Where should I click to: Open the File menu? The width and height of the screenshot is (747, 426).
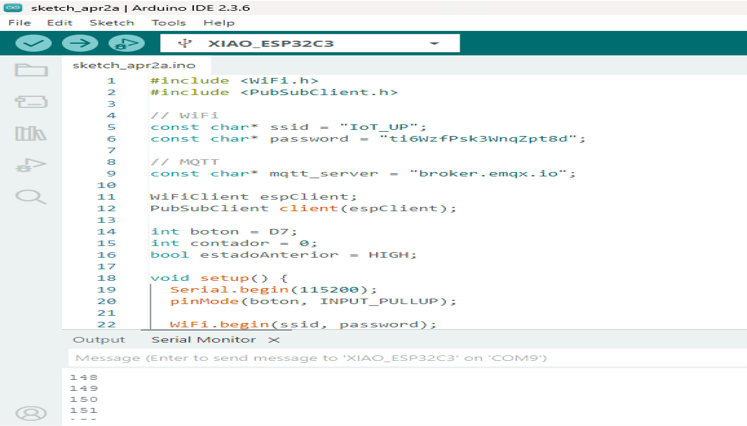pos(20,23)
